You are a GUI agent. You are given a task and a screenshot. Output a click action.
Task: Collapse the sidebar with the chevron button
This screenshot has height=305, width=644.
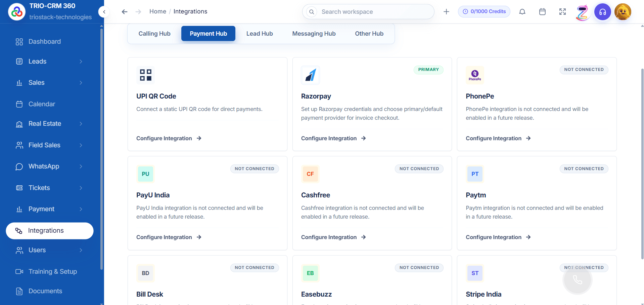104,12
